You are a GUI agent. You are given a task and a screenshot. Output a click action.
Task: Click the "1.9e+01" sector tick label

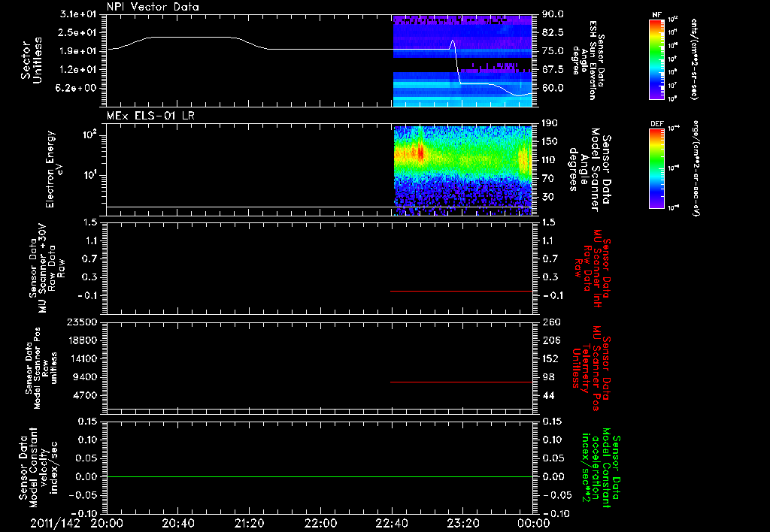tap(78, 51)
